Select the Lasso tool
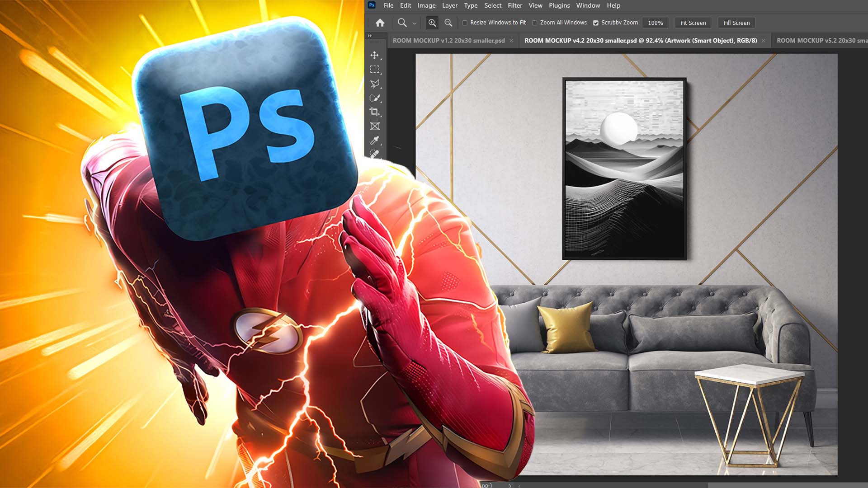The image size is (868, 488). coord(374,84)
